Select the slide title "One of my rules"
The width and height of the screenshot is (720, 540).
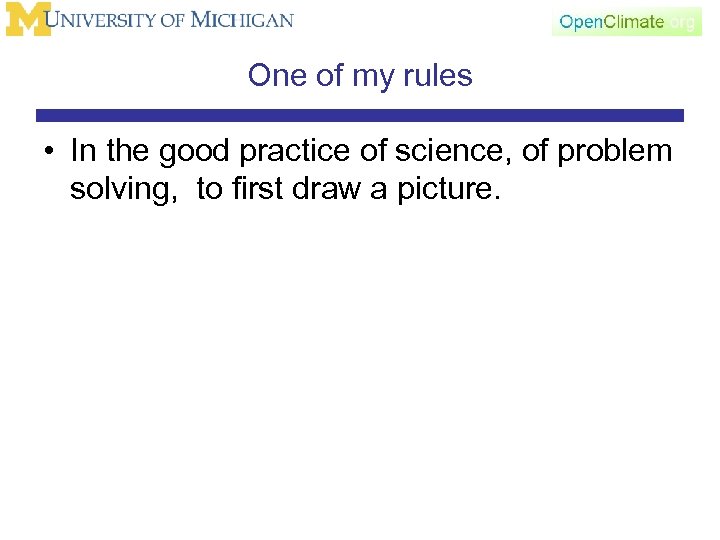coord(360,76)
